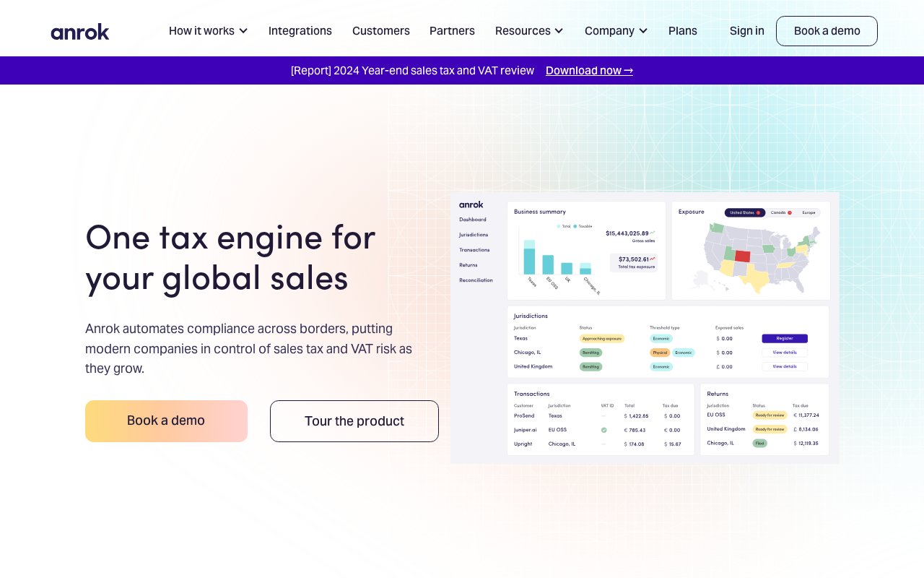Screen dimensions: 924x578
Task: Click Book a demo in the header
Action: pos(827,31)
